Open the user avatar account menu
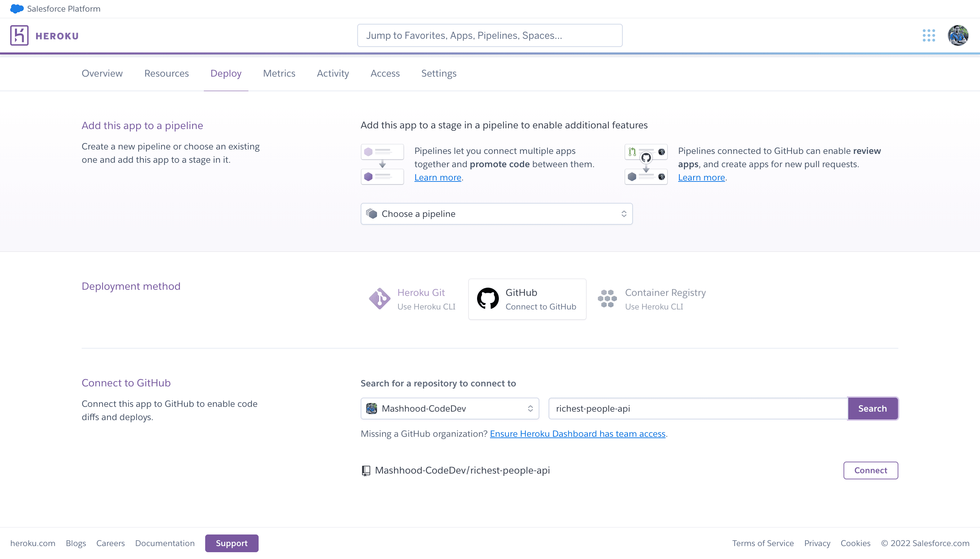Screen dimensions: 980x559 tap(958, 35)
